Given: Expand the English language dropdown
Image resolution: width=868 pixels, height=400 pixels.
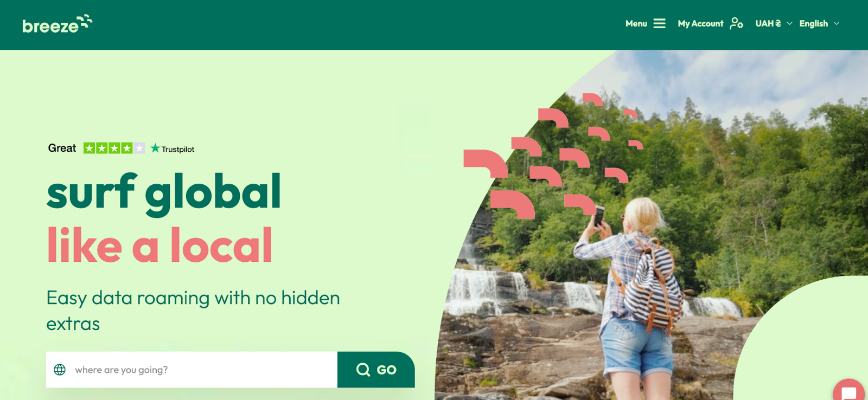Looking at the screenshot, I should point(819,23).
